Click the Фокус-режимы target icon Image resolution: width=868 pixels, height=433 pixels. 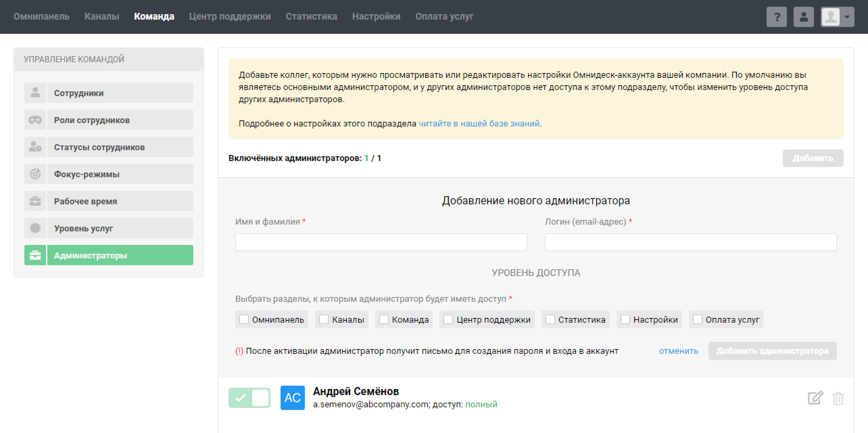(35, 174)
